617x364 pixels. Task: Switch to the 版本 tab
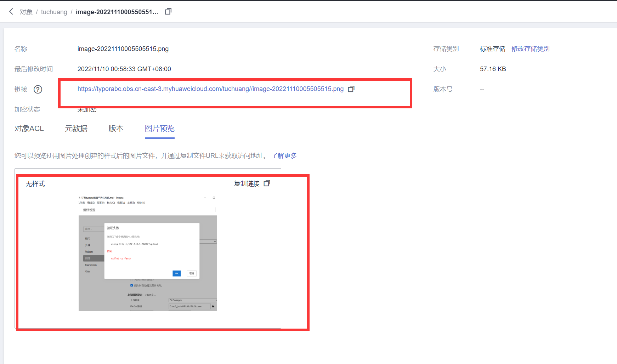(x=116, y=129)
